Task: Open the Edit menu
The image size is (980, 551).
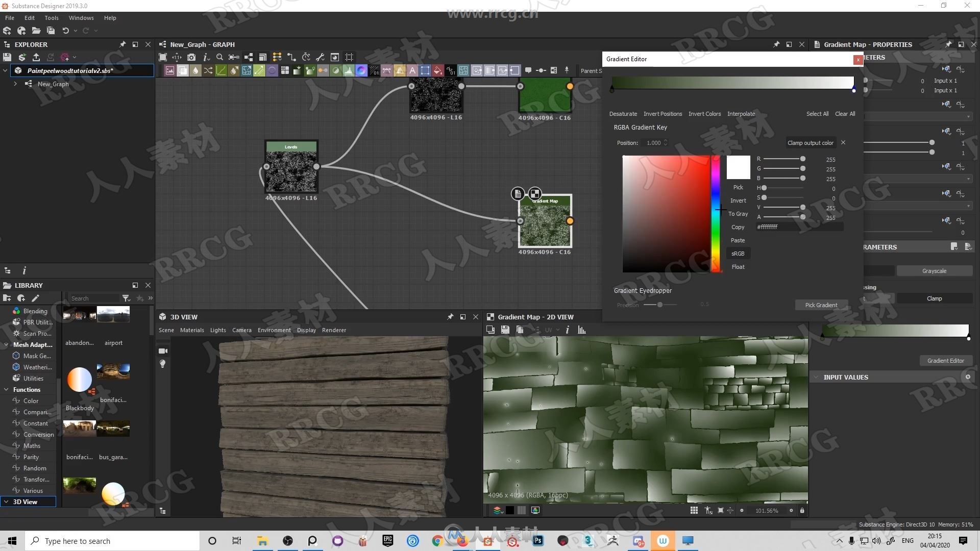Action: point(30,18)
